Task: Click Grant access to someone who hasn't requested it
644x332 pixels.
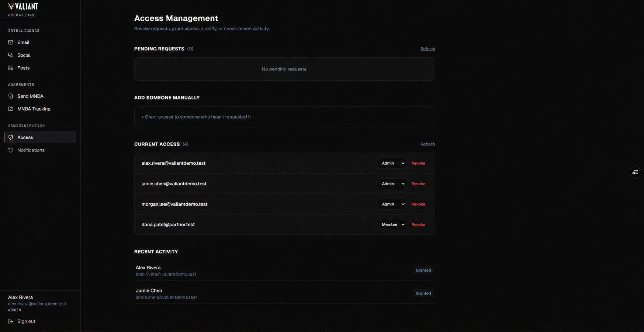Action: pos(284,117)
